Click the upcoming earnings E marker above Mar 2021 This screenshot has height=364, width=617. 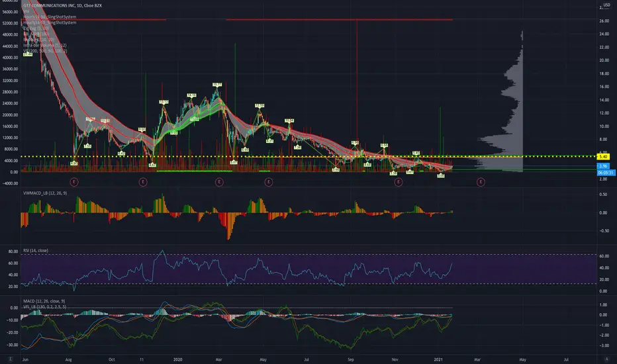(x=481, y=182)
